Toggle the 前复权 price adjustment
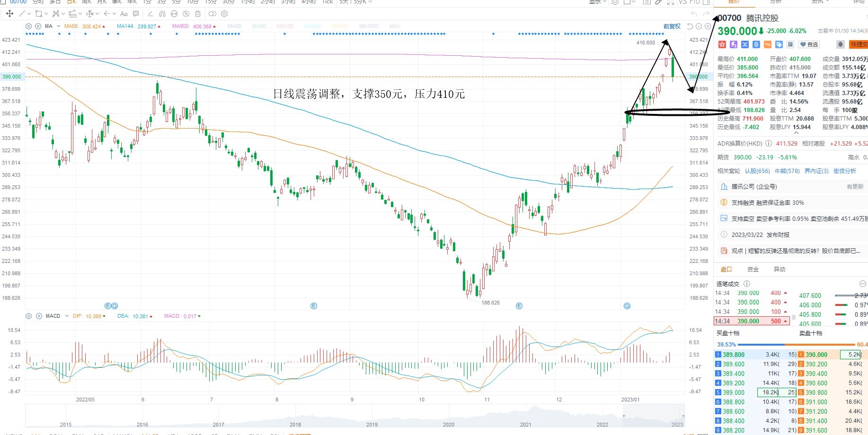868x435 pixels. tap(672, 26)
